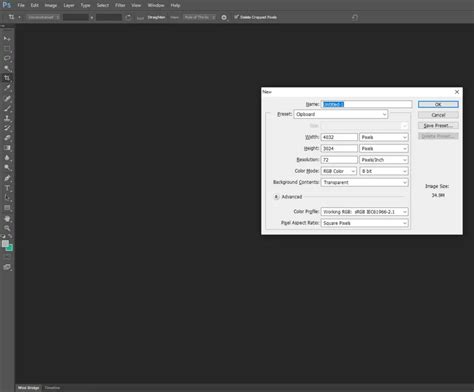
Task: Select the Brush tool
Action: click(7, 108)
